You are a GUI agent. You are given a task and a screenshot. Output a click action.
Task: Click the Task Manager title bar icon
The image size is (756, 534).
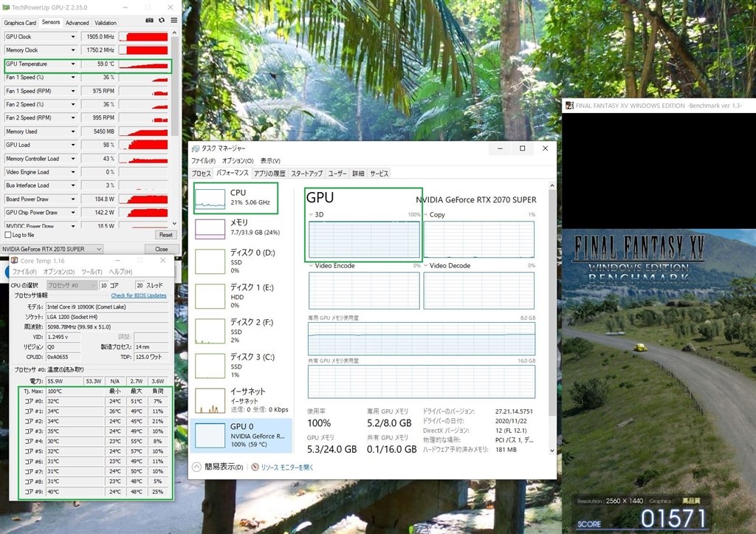[x=195, y=148]
